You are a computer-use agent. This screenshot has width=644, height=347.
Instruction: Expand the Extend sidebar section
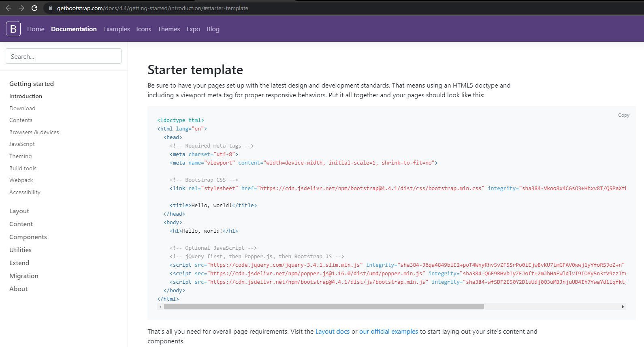point(19,263)
